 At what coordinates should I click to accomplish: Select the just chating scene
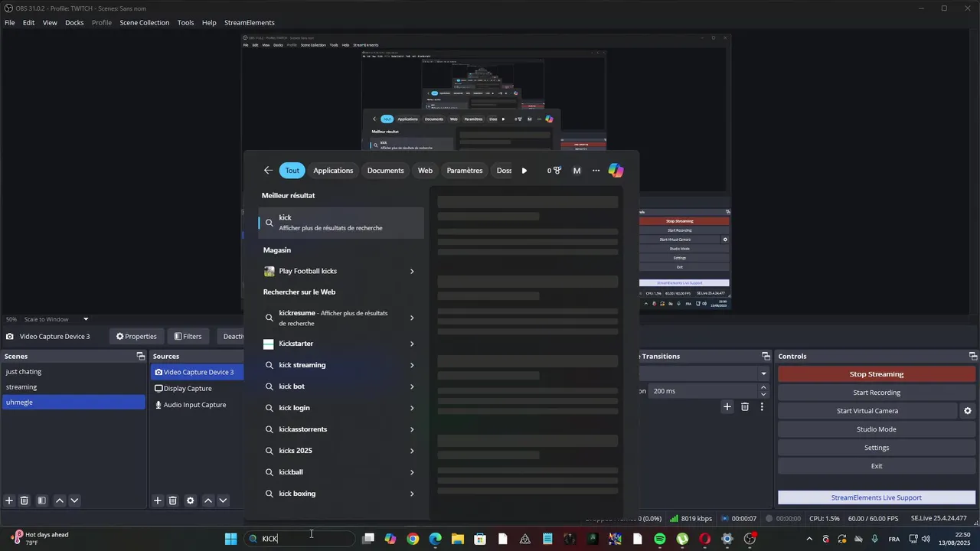pos(73,372)
